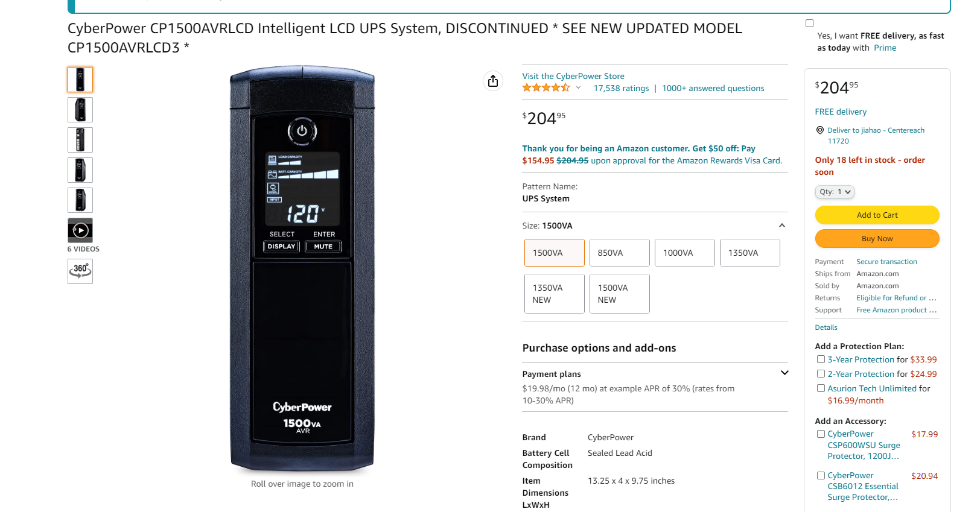This screenshot has height=512, width=980.
Task: Select the third product image thumbnail
Action: coord(80,140)
